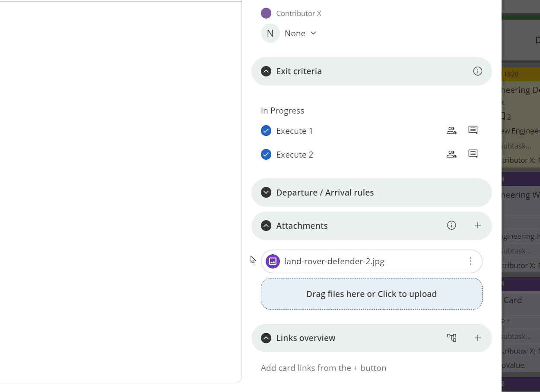Screen dimensions: 540x392
Task: Expand the Departure / Arrival rules section
Action: coord(266,193)
